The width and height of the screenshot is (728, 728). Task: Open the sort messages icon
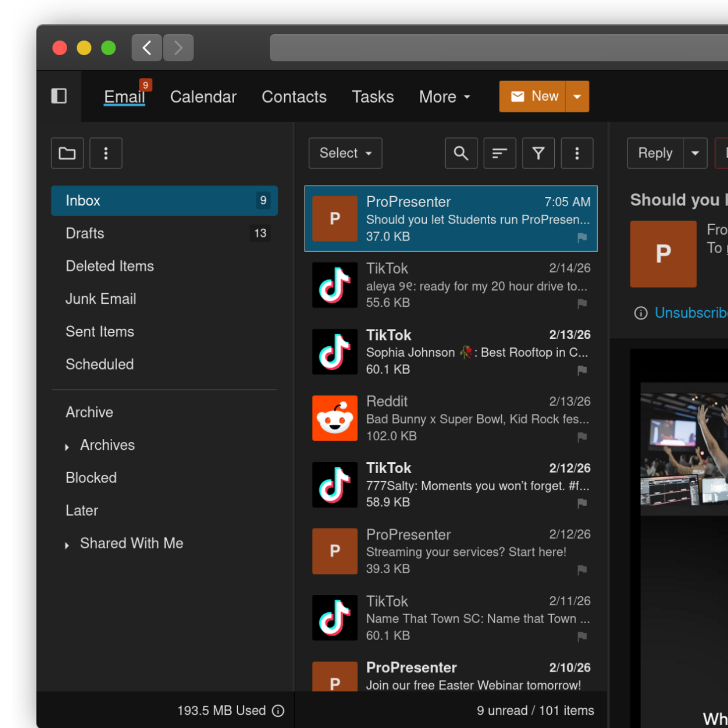point(499,153)
